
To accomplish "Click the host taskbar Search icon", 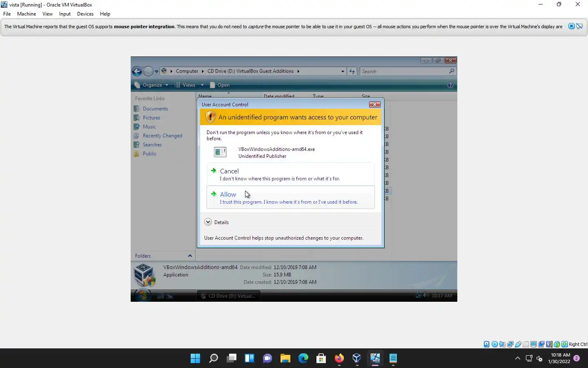I will (x=214, y=359).
